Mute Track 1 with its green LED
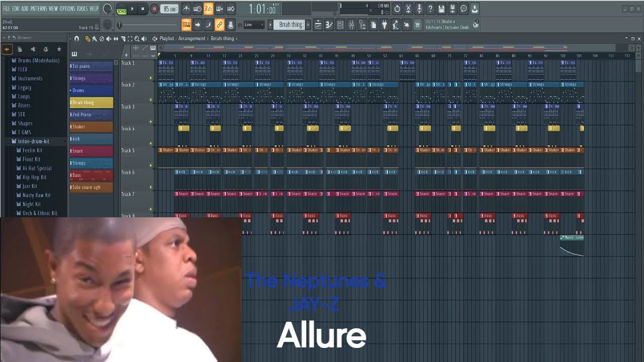This screenshot has width=644, height=362. tap(150, 78)
